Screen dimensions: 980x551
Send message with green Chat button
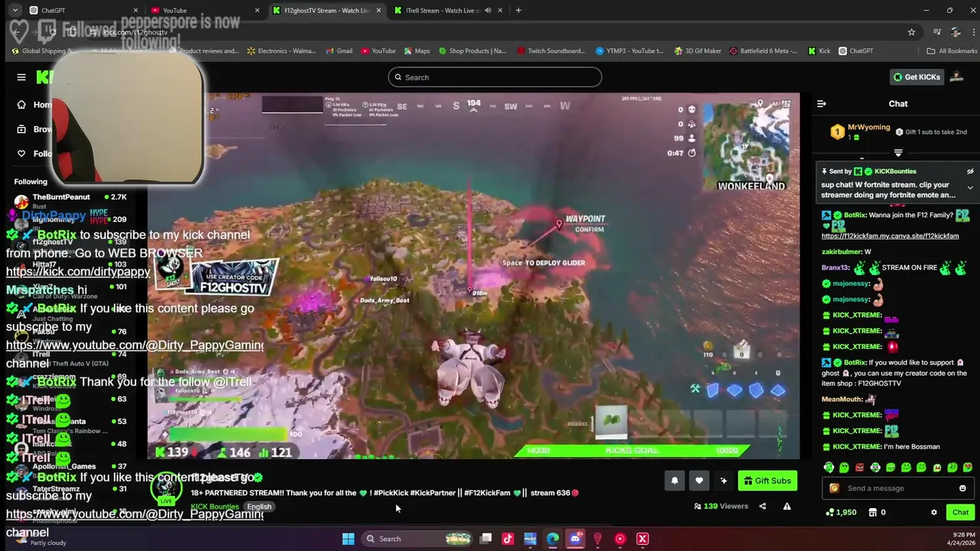pyautogui.click(x=960, y=513)
